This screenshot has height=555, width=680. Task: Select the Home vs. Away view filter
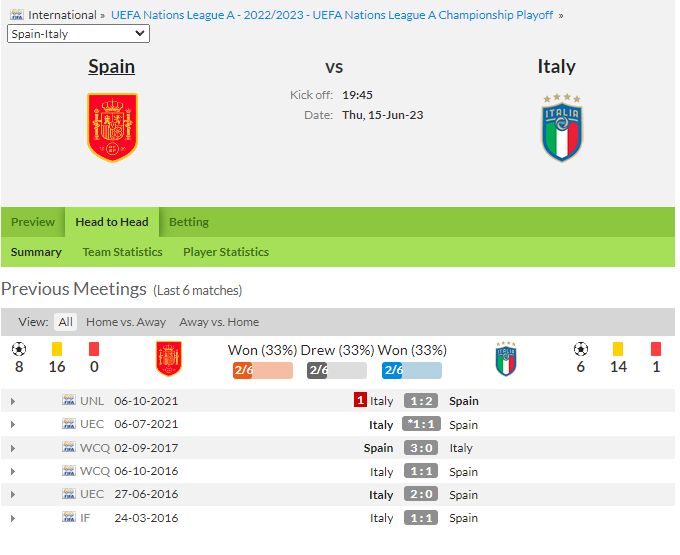[126, 322]
